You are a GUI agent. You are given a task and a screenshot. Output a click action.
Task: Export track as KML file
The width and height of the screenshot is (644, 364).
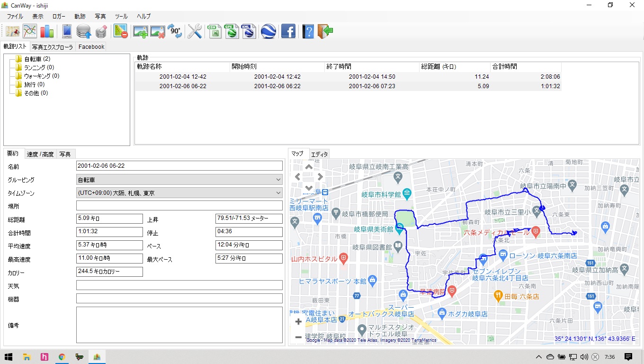(249, 32)
